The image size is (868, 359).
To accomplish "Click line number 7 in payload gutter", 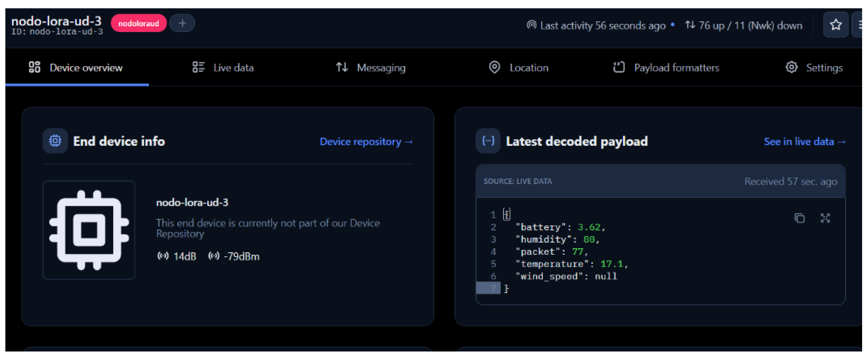I will click(x=493, y=288).
